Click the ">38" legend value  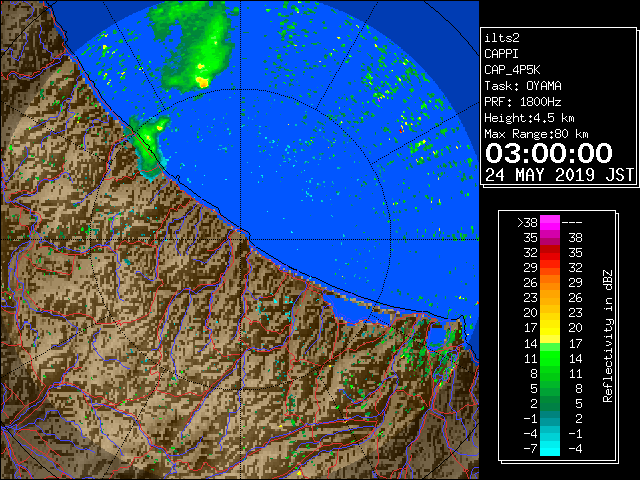tap(527, 223)
